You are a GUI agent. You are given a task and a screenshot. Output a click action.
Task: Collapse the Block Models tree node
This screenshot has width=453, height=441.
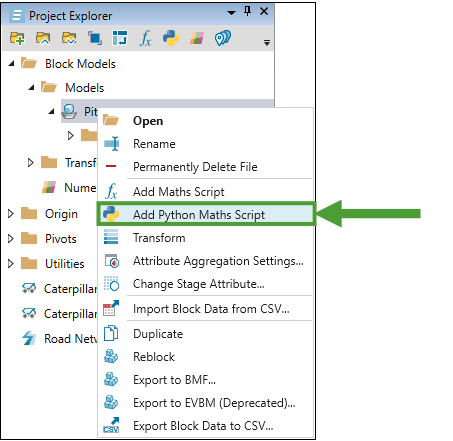click(x=12, y=63)
